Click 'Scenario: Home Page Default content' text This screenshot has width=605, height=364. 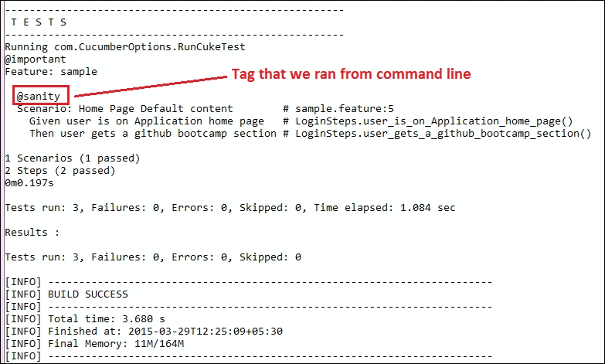pos(125,109)
